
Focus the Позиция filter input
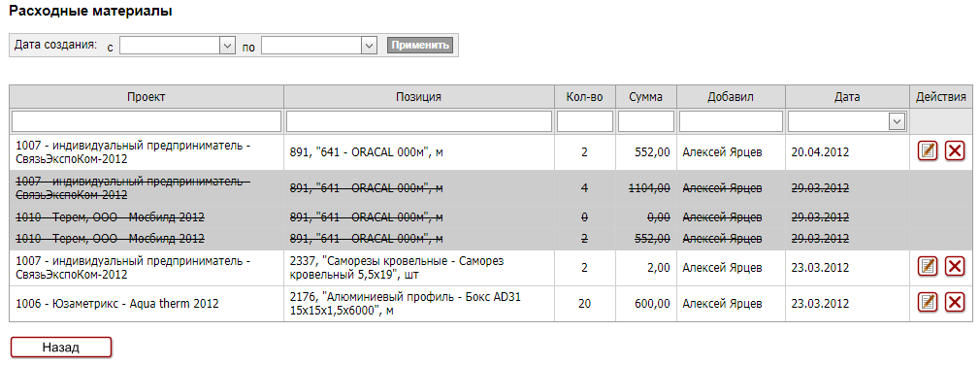pyautogui.click(x=419, y=122)
